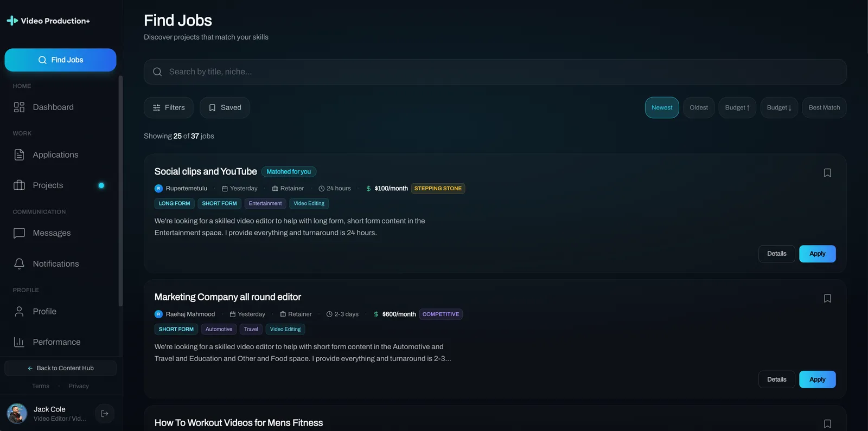The width and height of the screenshot is (868, 431).
Task: Click Raehaj Mahmood's avatar badge
Action: point(158,314)
